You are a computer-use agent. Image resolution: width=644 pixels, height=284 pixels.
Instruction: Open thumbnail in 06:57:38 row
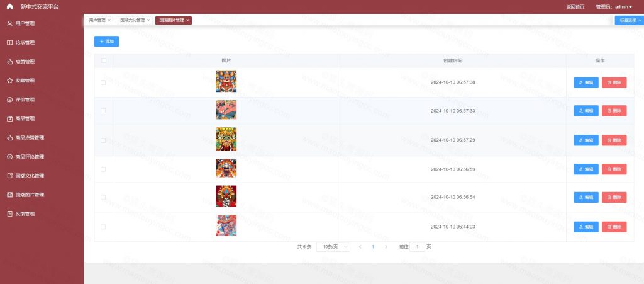(226, 81)
